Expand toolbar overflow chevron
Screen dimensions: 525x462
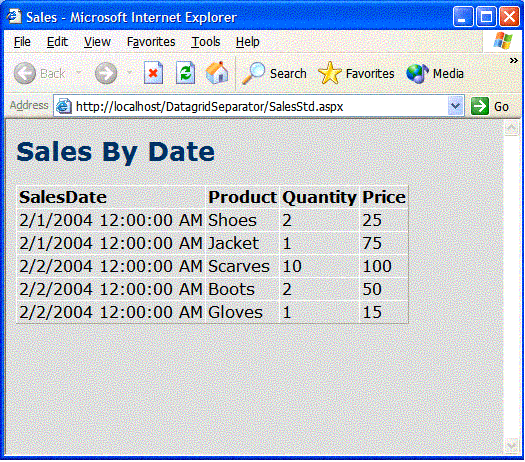514,61
